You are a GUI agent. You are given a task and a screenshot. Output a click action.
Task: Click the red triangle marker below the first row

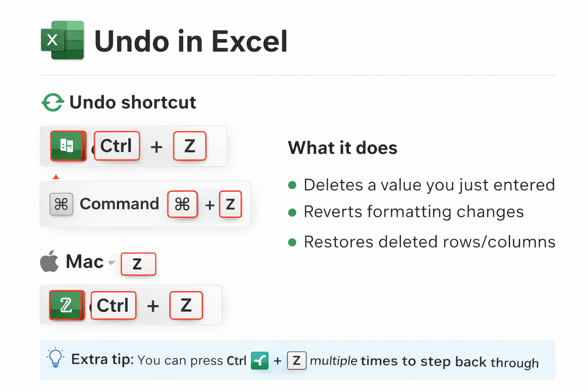pos(56,177)
